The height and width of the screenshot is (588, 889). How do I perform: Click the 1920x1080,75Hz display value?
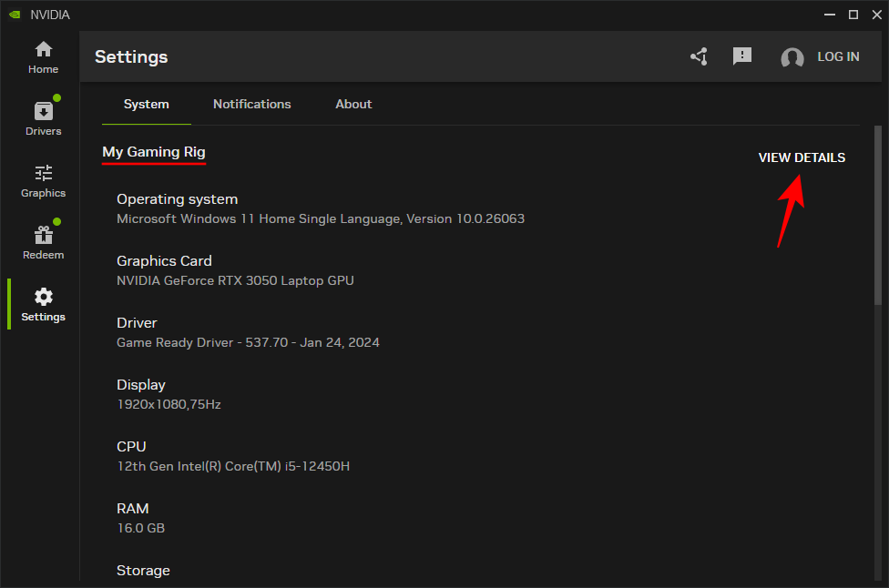169,404
